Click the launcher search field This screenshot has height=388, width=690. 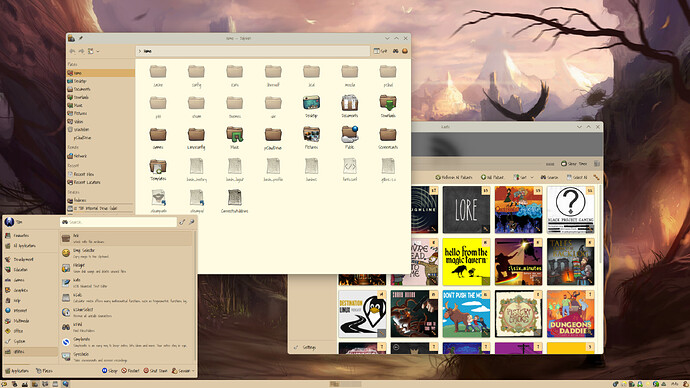pos(118,222)
